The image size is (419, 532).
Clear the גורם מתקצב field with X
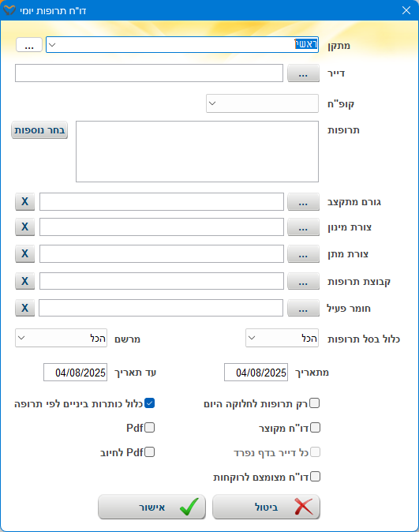[24, 202]
